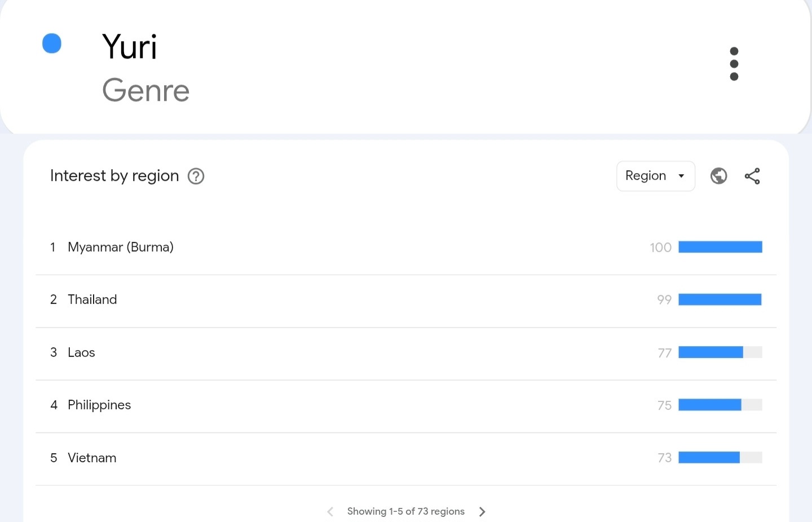Image resolution: width=812 pixels, height=522 pixels.
Task: Click the Yuri search term title
Action: tap(130, 46)
